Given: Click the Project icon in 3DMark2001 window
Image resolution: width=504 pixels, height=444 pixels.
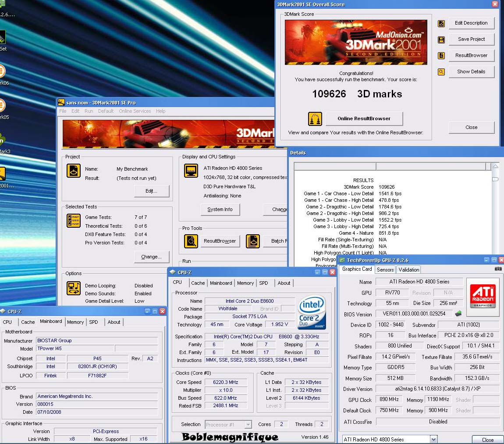Looking at the screenshot, I should [74, 171].
